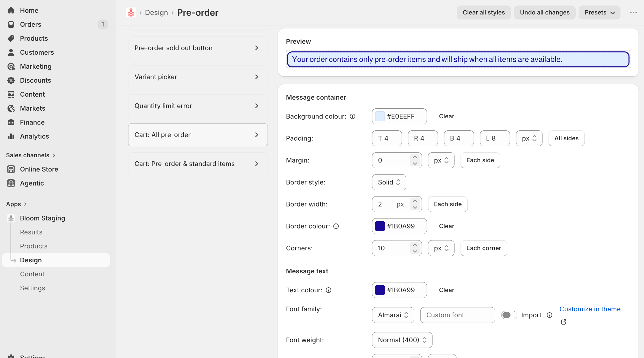Viewport: 644px width, 358px height.
Task: Click the Custom font input field
Action: 457,315
